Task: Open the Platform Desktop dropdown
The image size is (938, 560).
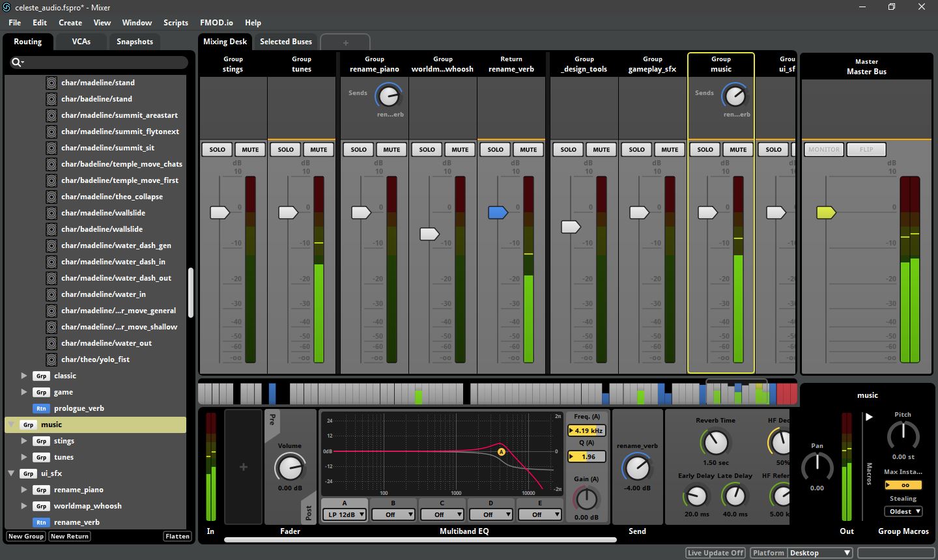Action: pos(819,552)
